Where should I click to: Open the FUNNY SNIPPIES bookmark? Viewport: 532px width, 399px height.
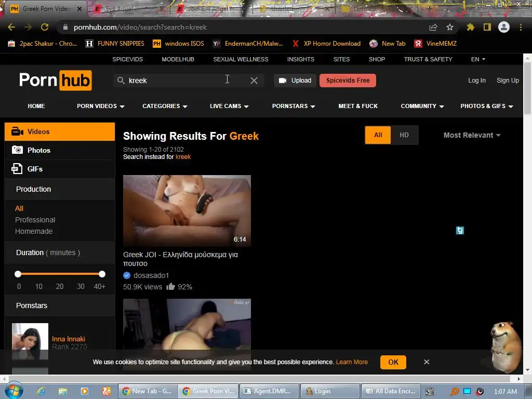pos(115,44)
